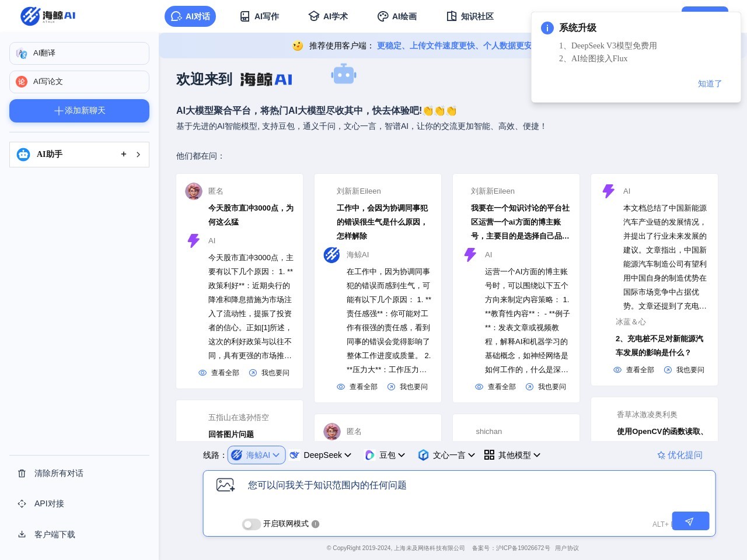
Task: Click the API对接 icon
Action: click(x=22, y=503)
